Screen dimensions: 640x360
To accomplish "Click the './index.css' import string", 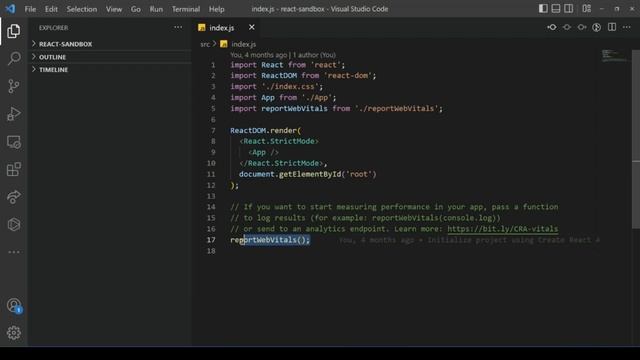I will tap(290, 87).
